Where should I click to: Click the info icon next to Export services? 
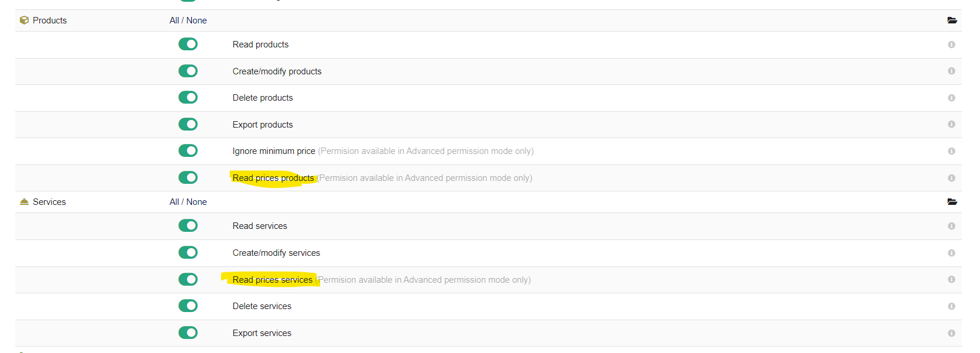(952, 333)
